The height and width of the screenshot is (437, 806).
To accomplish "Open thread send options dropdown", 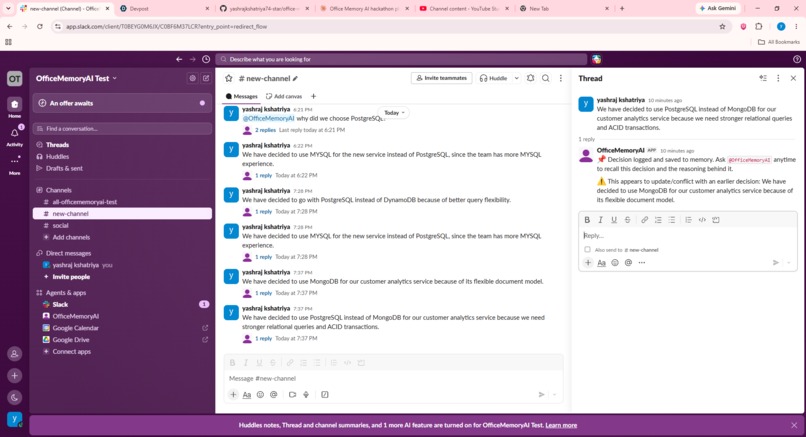I will (789, 263).
